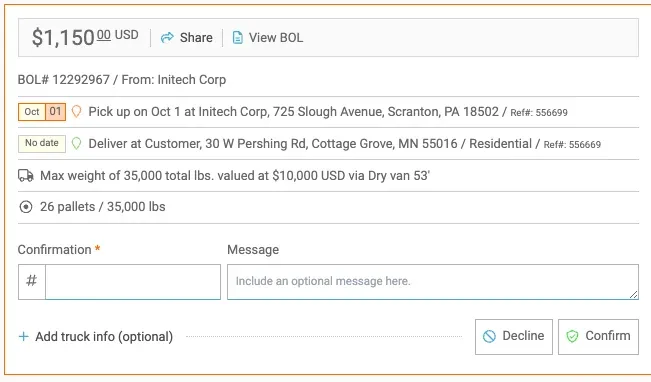Open the View BOL document icon
This screenshot has height=382, width=651.
pos(237,38)
